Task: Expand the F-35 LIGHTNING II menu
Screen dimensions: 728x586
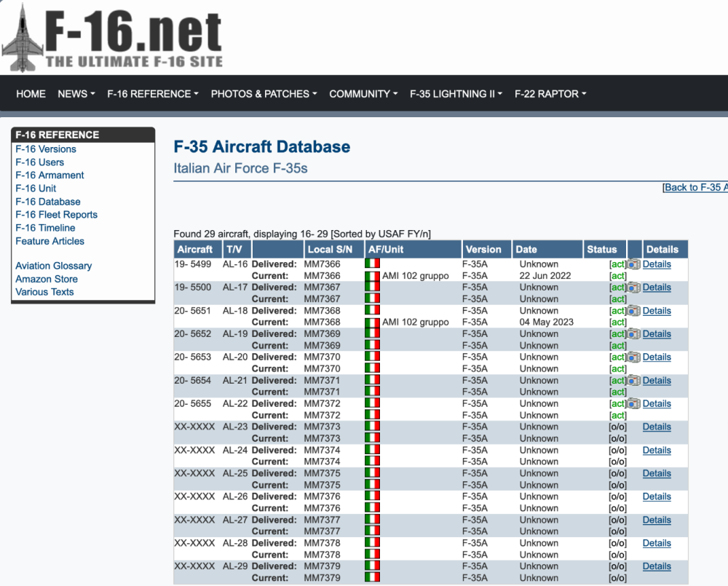Action: pos(456,94)
